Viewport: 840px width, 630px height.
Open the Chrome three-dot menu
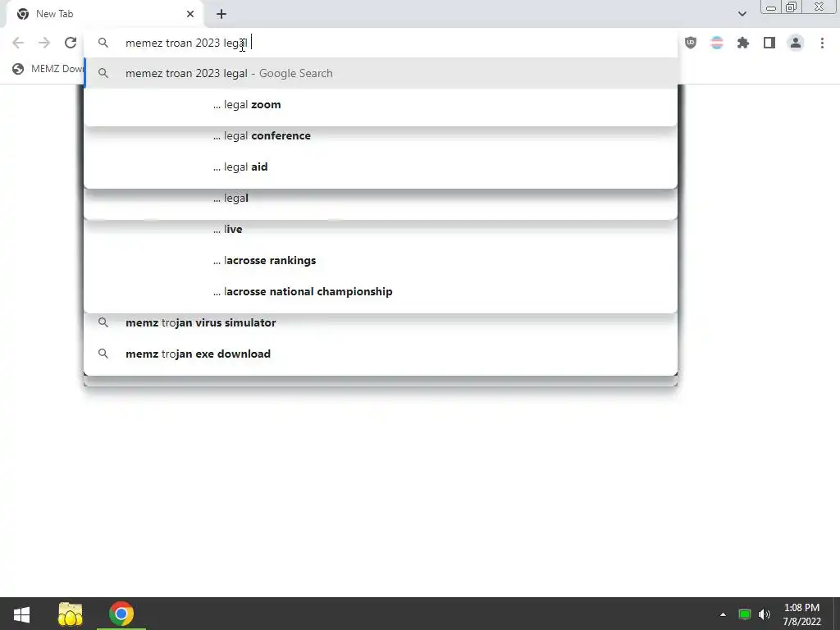tap(822, 43)
